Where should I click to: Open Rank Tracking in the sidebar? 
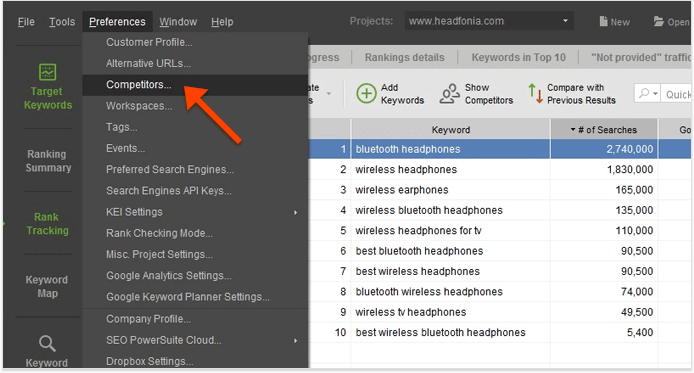pyautogui.click(x=47, y=224)
